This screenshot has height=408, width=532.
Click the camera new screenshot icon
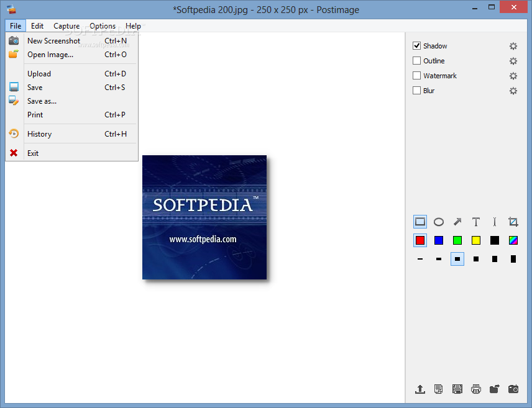click(x=513, y=389)
